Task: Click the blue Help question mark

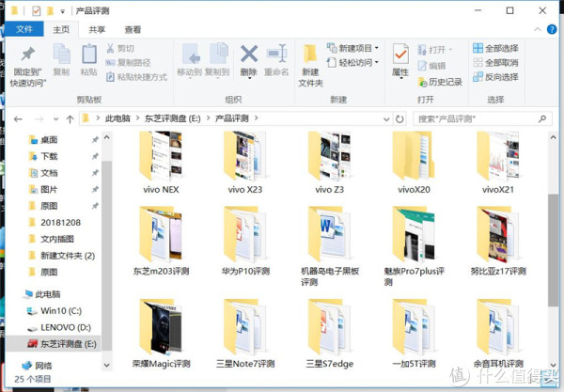Action: click(552, 29)
